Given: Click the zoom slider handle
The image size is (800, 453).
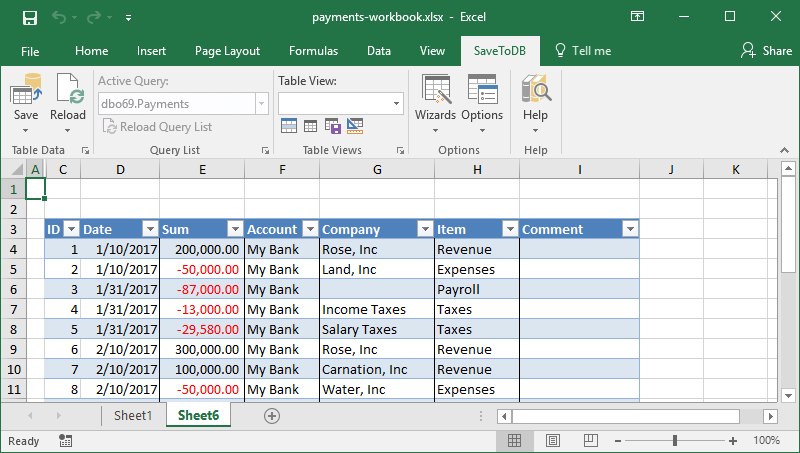Looking at the screenshot, I should pyautogui.click(x=675, y=441).
